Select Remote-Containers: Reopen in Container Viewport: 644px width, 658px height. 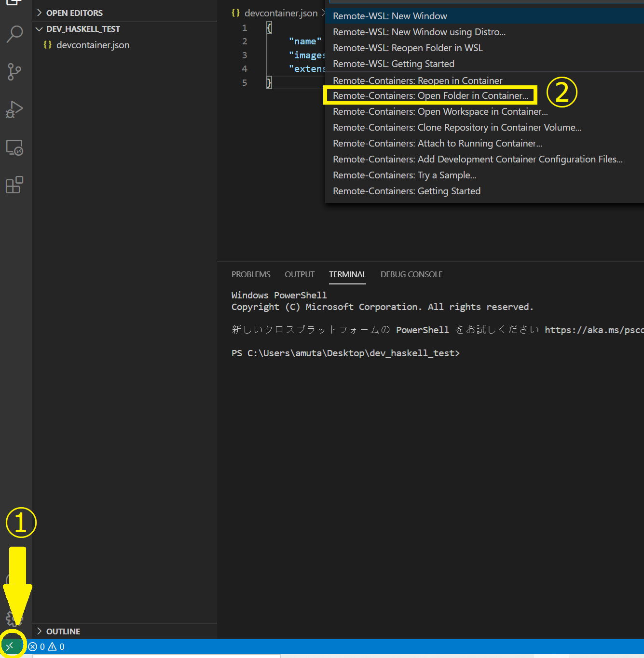(x=484, y=81)
